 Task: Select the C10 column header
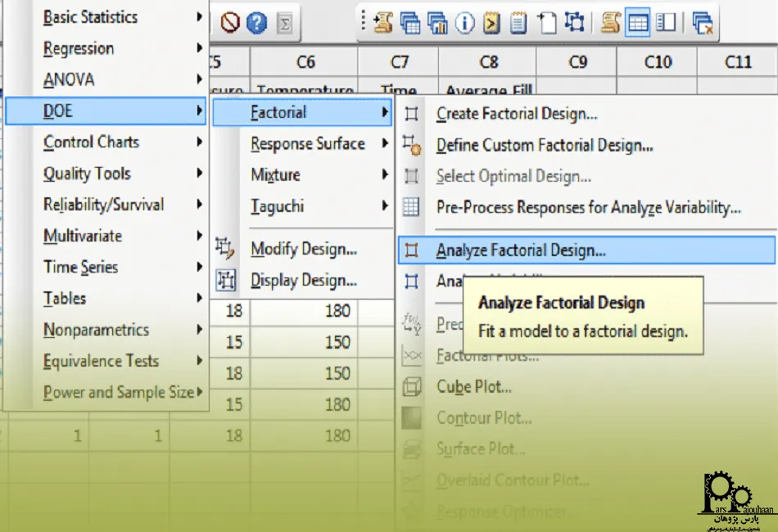pyautogui.click(x=658, y=62)
